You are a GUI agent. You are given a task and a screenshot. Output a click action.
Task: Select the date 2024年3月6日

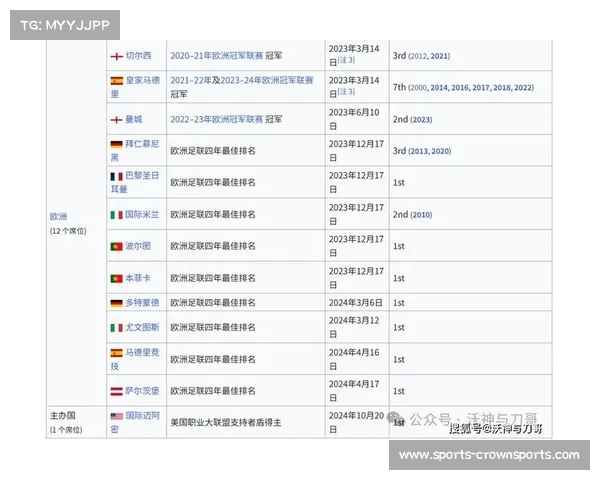click(355, 303)
